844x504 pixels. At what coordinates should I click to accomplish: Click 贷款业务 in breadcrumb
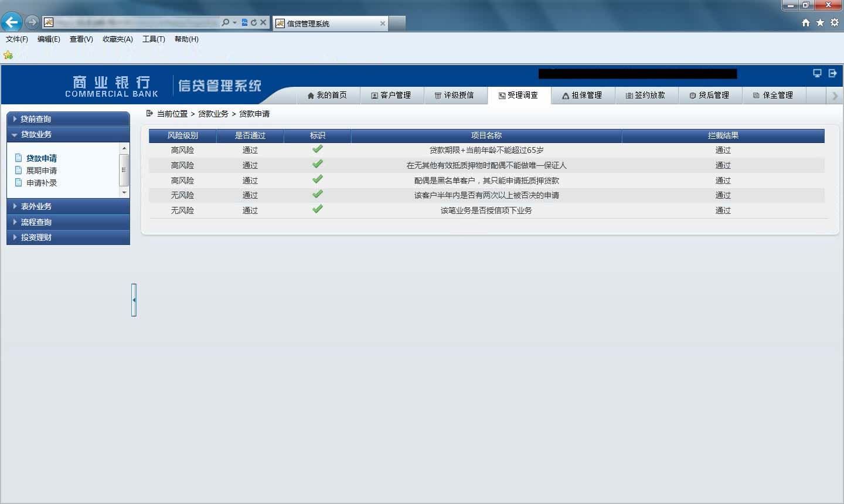click(x=213, y=114)
